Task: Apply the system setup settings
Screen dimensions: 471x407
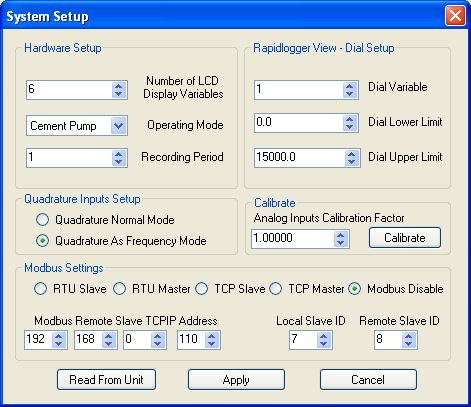Action: [x=236, y=379]
